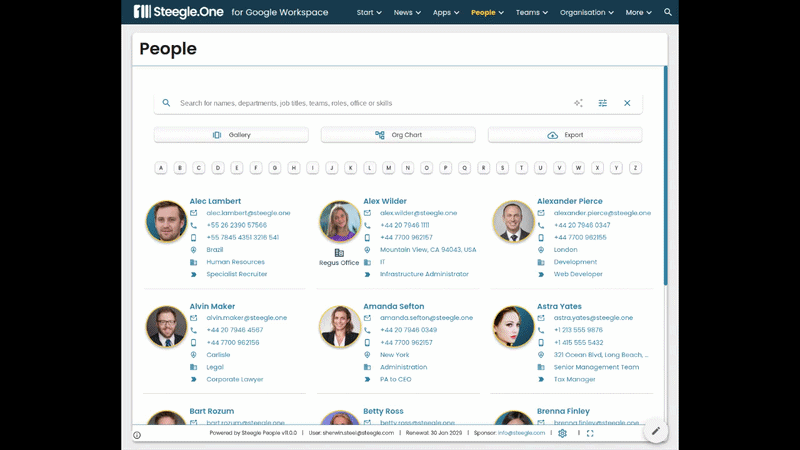800x450 pixels.
Task: Click email icon beside astra.yates@steegle.one
Action: pyautogui.click(x=541, y=318)
